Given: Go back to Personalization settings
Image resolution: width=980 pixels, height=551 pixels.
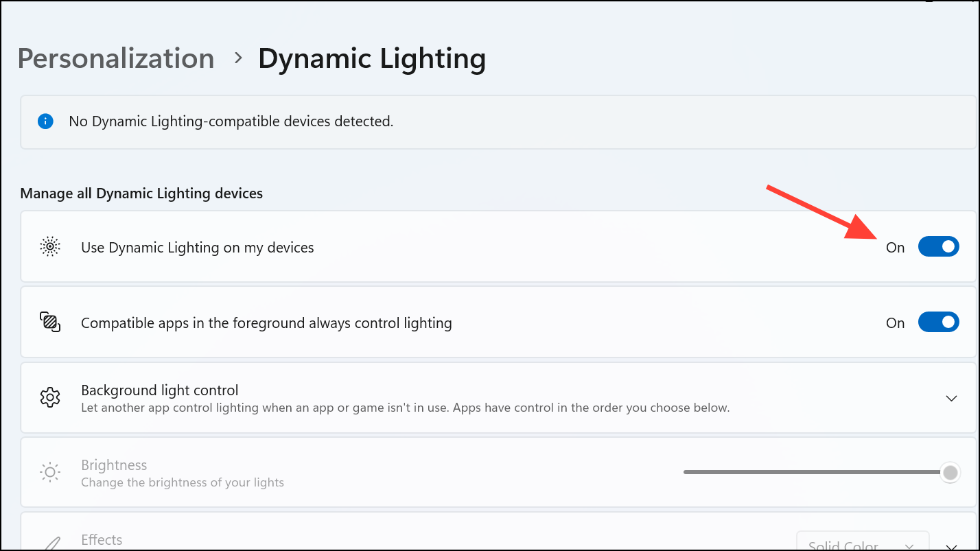Looking at the screenshot, I should coord(115,58).
